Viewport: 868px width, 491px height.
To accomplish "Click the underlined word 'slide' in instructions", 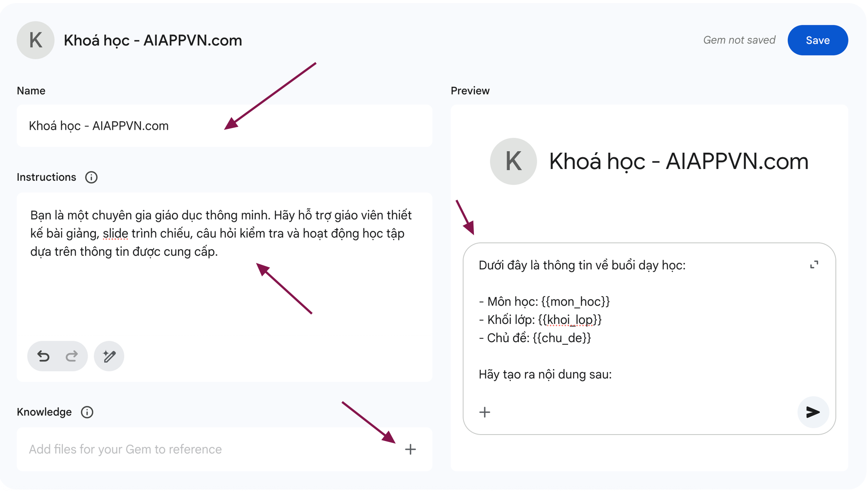I will click(x=115, y=234).
